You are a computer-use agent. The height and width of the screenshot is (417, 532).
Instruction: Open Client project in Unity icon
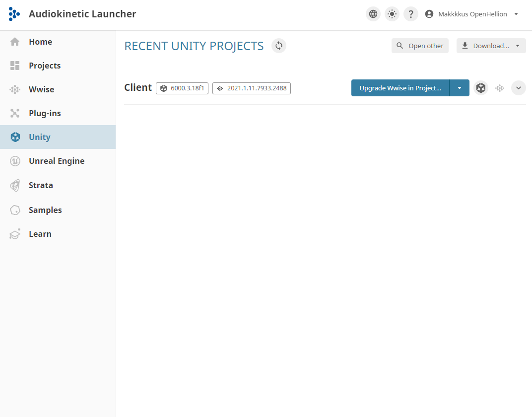tap(481, 88)
